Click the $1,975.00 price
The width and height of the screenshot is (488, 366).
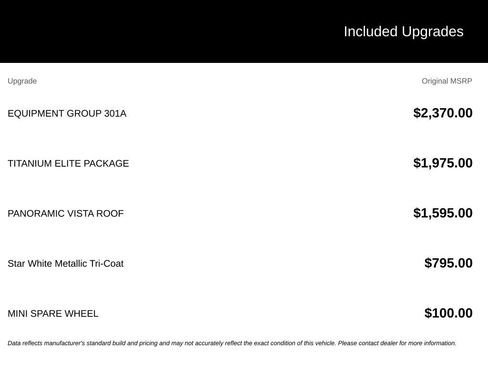[443, 163]
